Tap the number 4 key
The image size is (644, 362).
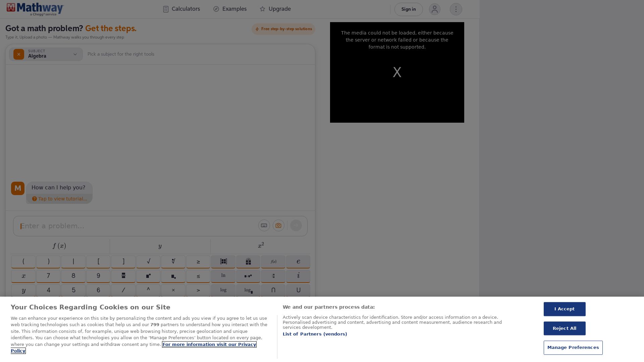tap(48, 290)
